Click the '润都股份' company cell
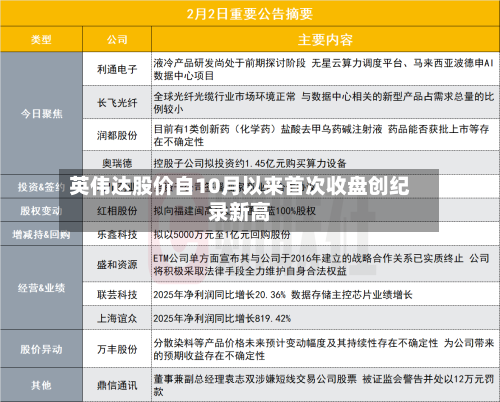The image size is (500, 402). click(117, 135)
